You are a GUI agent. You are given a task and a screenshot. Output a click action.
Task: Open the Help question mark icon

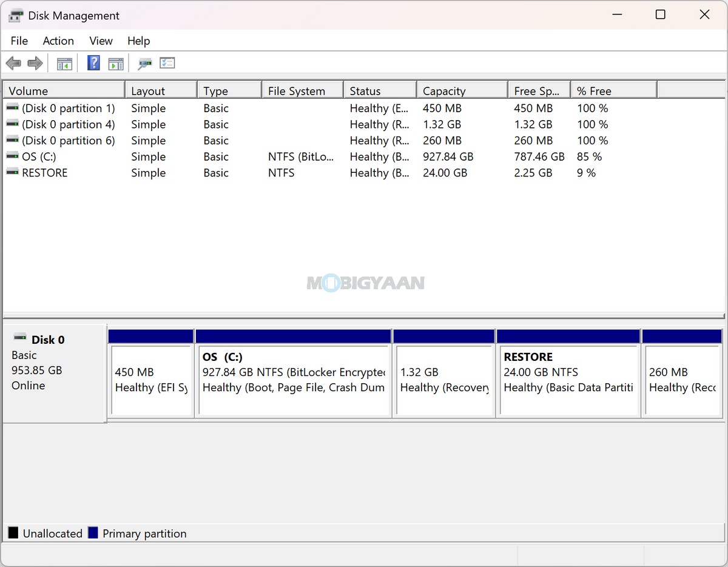(93, 62)
